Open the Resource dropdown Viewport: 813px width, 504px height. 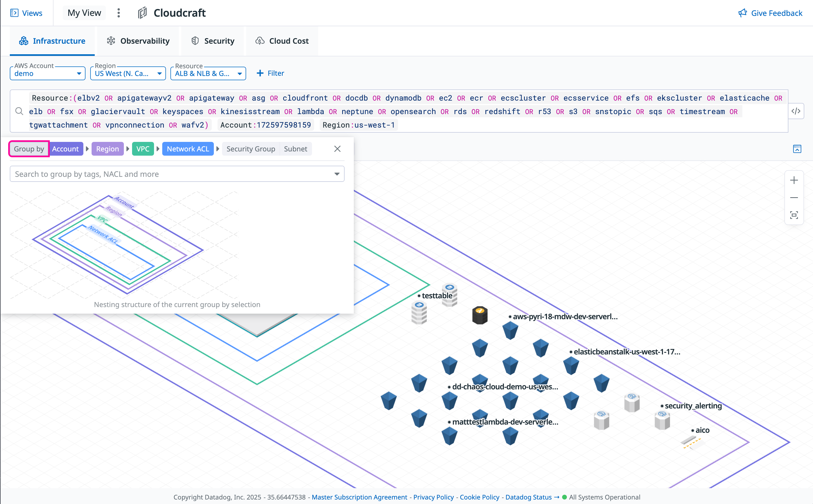pos(208,73)
